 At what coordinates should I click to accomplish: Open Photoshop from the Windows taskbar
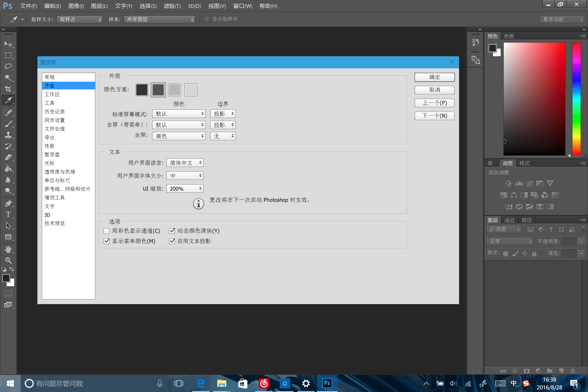327,383
